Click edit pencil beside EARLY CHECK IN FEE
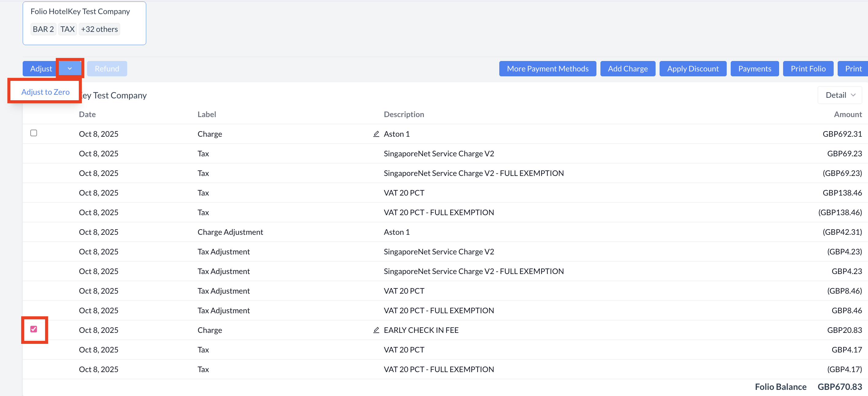868x396 pixels. [376, 330]
